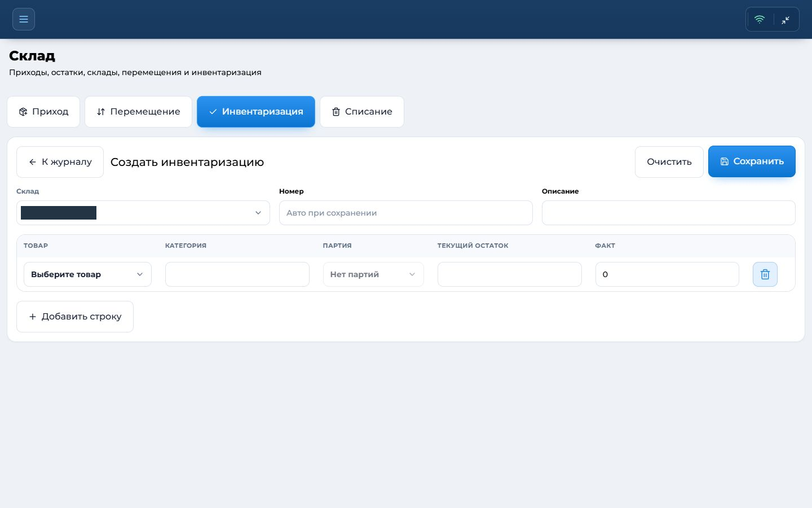The image size is (812, 508).
Task: Delete the product row with the trash icon
Action: 765,274
